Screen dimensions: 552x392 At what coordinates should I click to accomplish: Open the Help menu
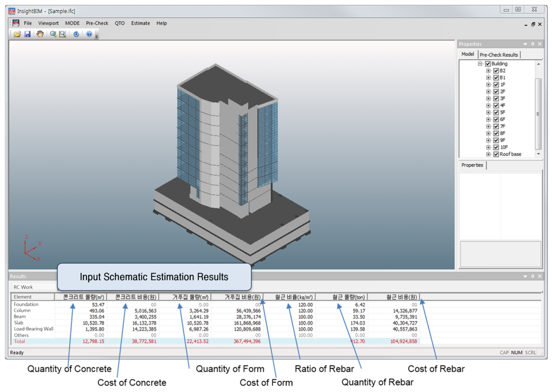[x=162, y=23]
